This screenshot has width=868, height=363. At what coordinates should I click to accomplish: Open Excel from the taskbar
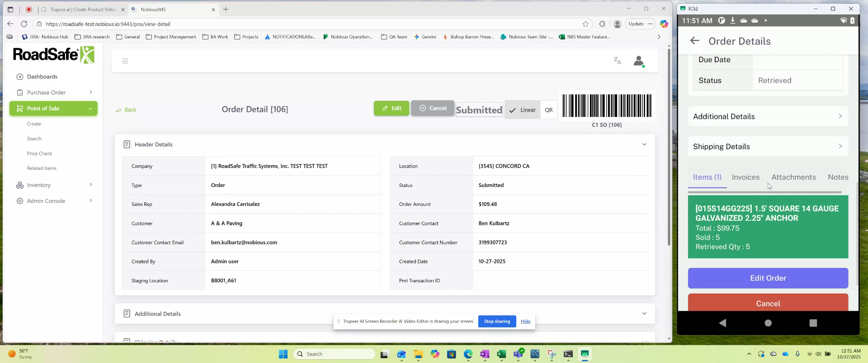(x=501, y=354)
